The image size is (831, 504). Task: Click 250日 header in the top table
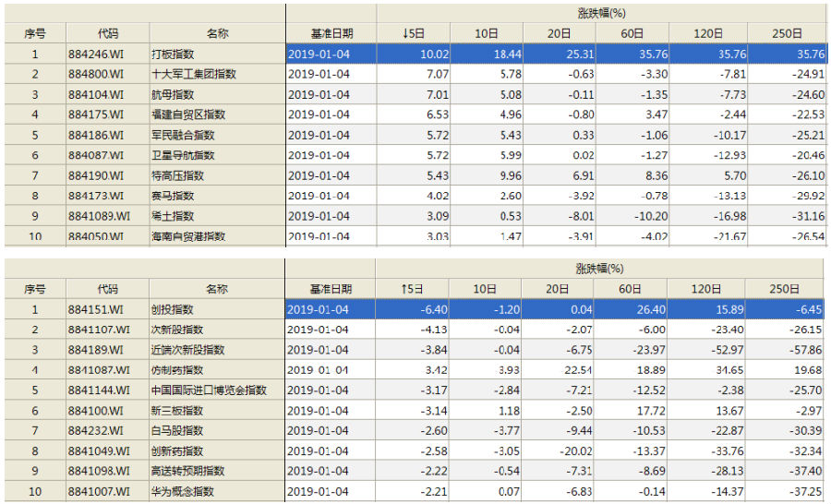pyautogui.click(x=787, y=33)
